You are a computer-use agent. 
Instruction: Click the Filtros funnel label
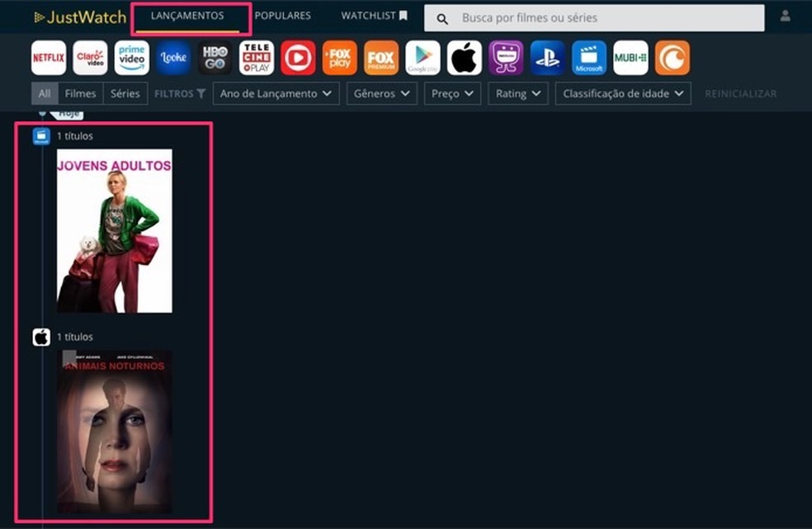pos(180,94)
